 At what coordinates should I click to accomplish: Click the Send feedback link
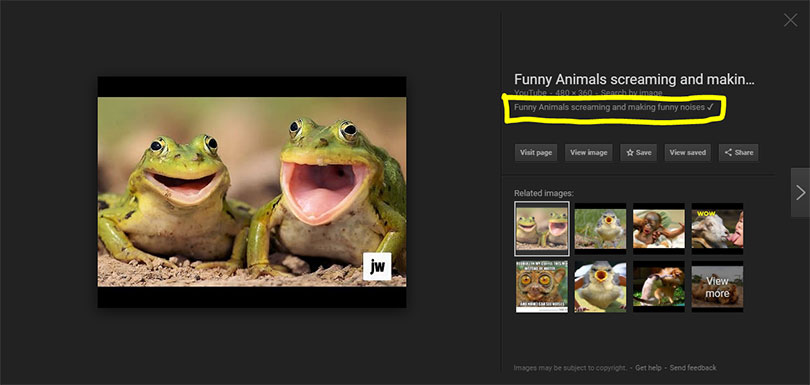pos(693,368)
